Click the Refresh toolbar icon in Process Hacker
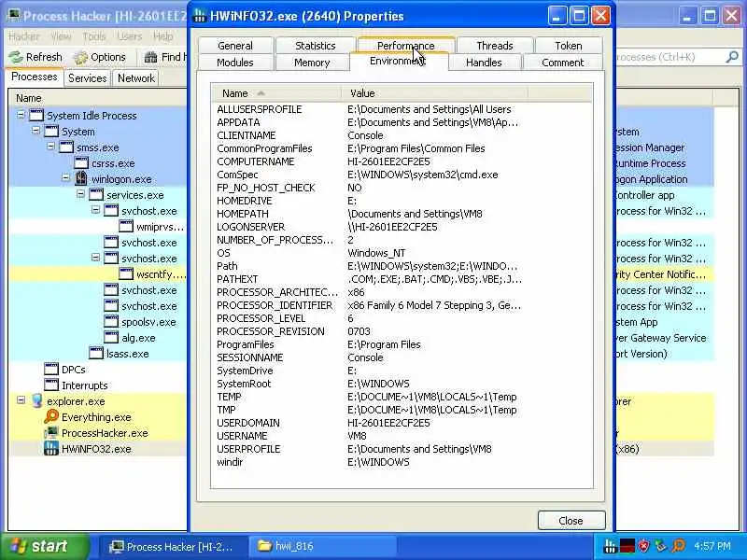This screenshot has width=747, height=560. [16, 57]
